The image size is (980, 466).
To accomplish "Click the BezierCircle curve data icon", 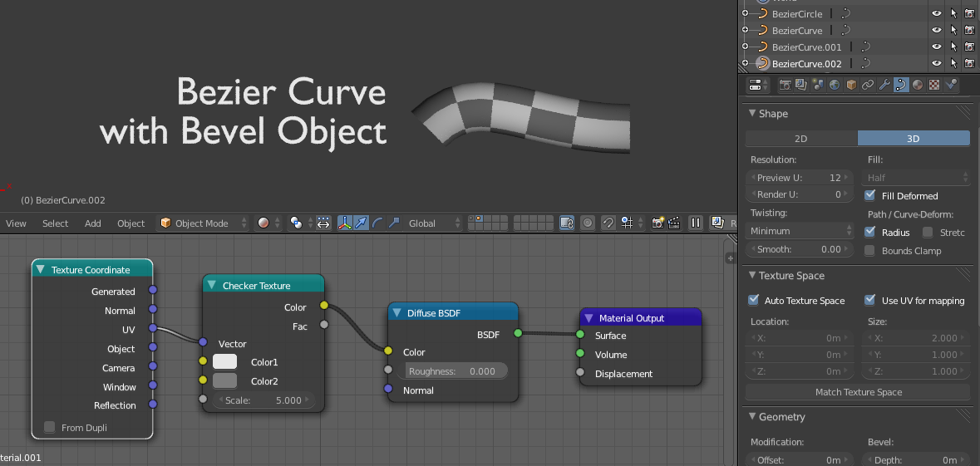I will tap(845, 13).
